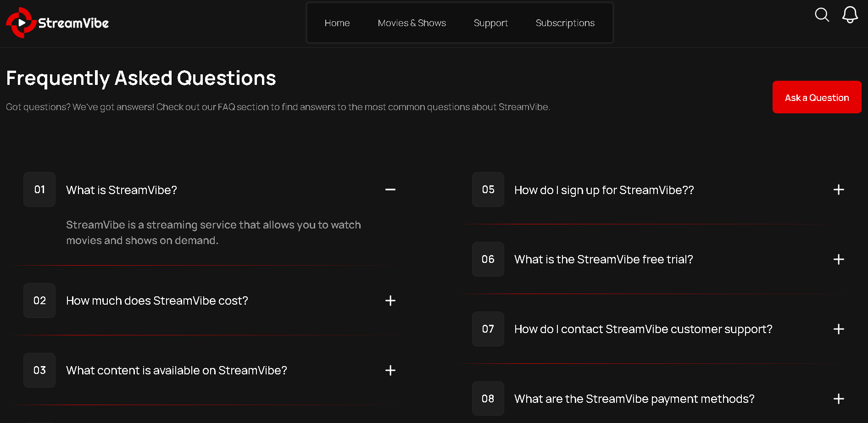868x423 pixels.
Task: Click "What are the StreamVibe payment methods?" text
Action: (x=634, y=399)
